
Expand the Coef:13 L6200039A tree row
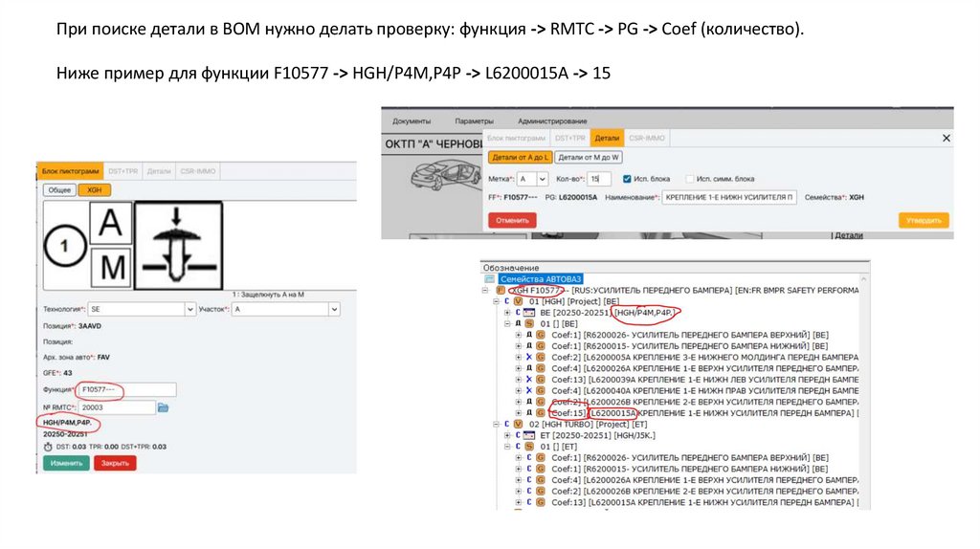point(518,379)
